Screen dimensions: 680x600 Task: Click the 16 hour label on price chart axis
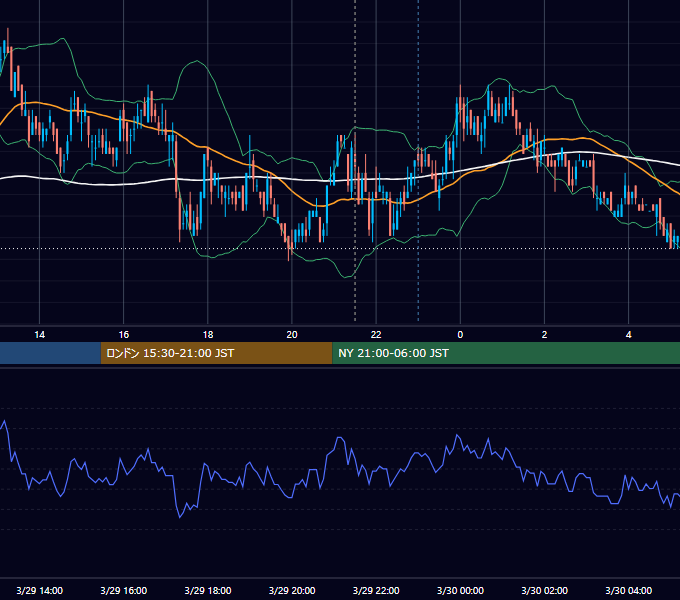pyautogui.click(x=124, y=335)
